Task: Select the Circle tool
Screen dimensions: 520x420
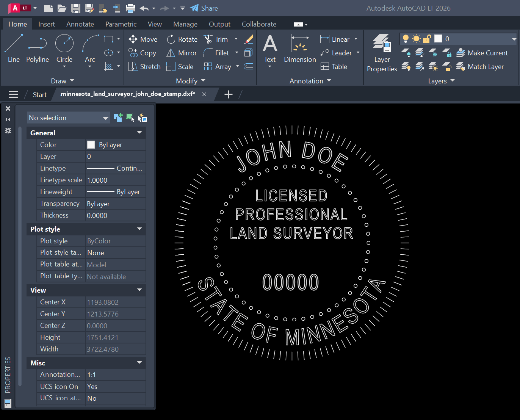Action: (64, 49)
